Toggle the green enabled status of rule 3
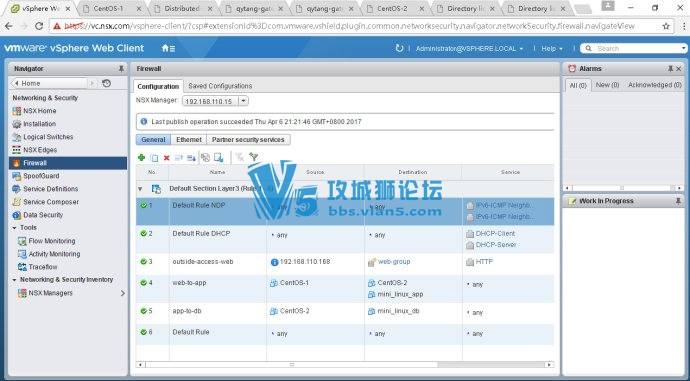This screenshot has width=690, height=381. [x=143, y=262]
